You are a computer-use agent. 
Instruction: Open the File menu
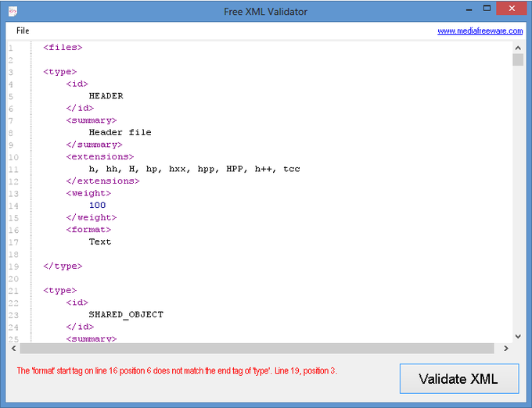(23, 30)
